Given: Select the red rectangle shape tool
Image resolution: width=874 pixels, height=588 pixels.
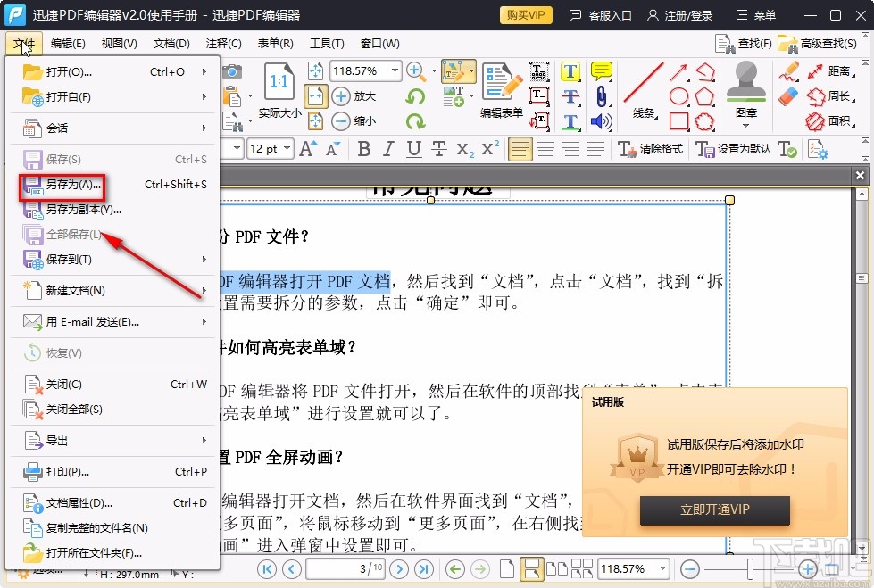Looking at the screenshot, I should [x=678, y=119].
